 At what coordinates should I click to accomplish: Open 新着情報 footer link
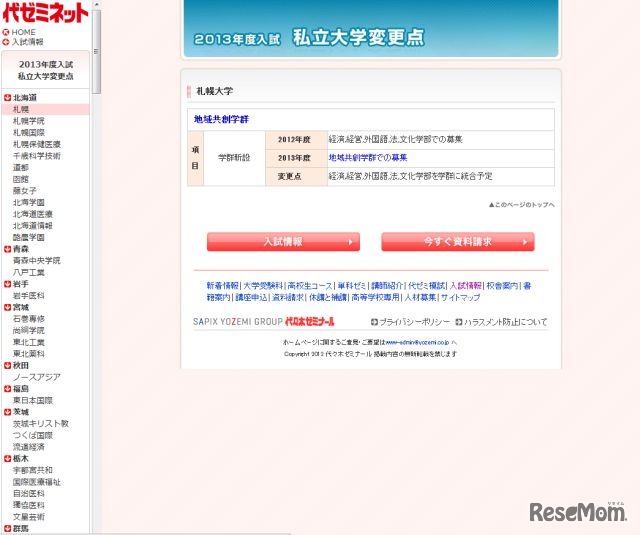(222, 286)
